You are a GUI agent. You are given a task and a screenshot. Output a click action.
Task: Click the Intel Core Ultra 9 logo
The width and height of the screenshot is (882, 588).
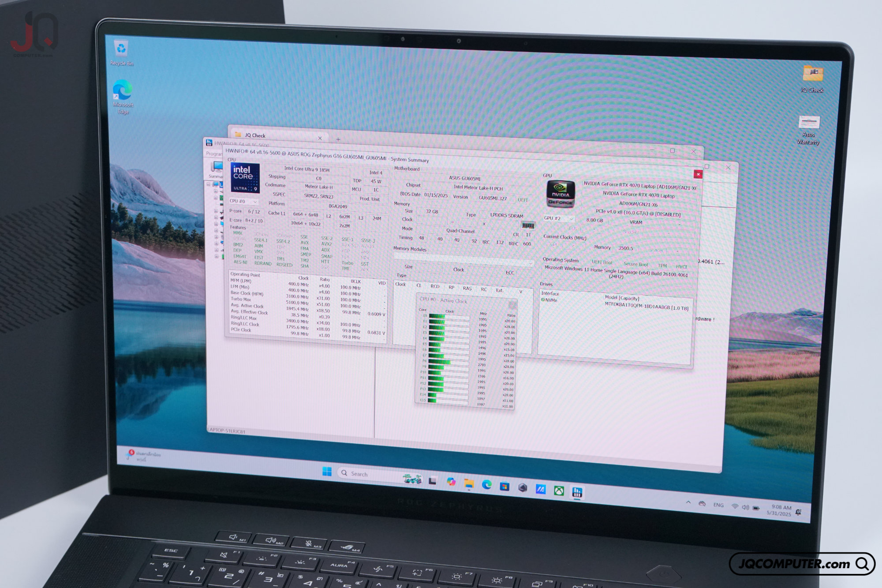[x=245, y=178]
